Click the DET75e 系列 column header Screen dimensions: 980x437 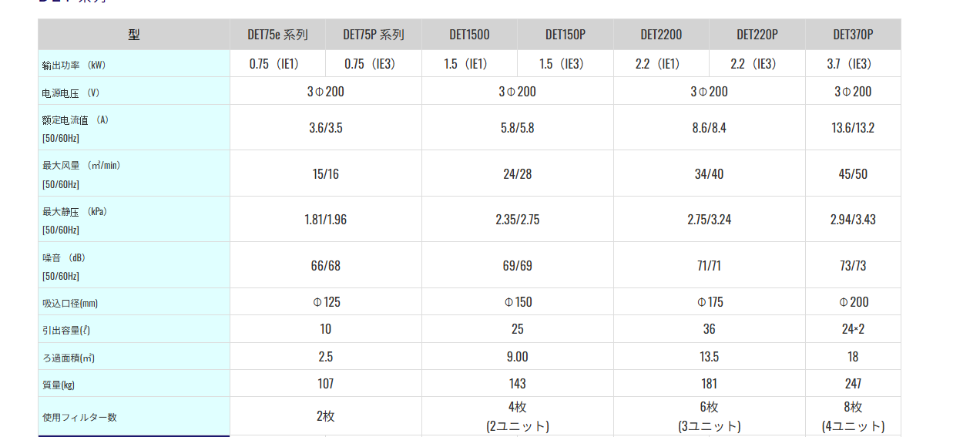click(277, 35)
